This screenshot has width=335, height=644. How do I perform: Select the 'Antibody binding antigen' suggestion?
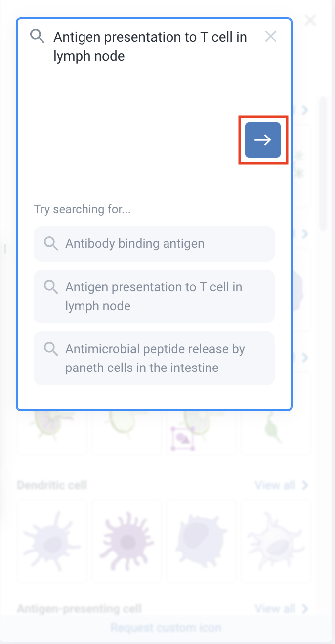pos(154,243)
